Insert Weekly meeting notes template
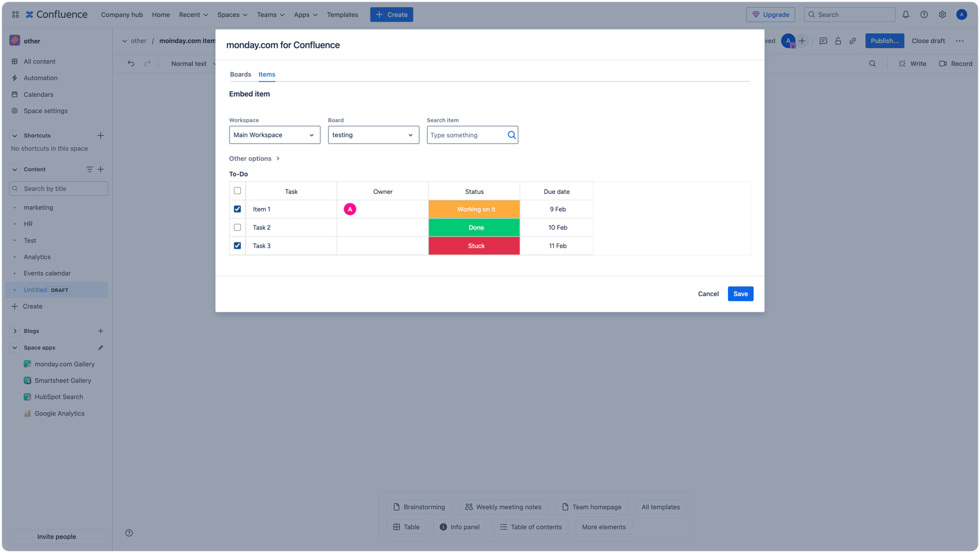 [503, 507]
